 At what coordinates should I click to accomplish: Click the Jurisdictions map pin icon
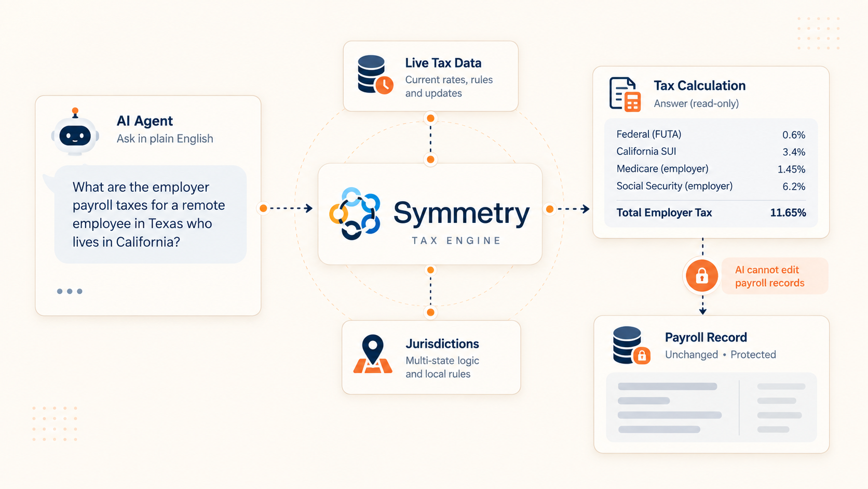pyautogui.click(x=373, y=354)
